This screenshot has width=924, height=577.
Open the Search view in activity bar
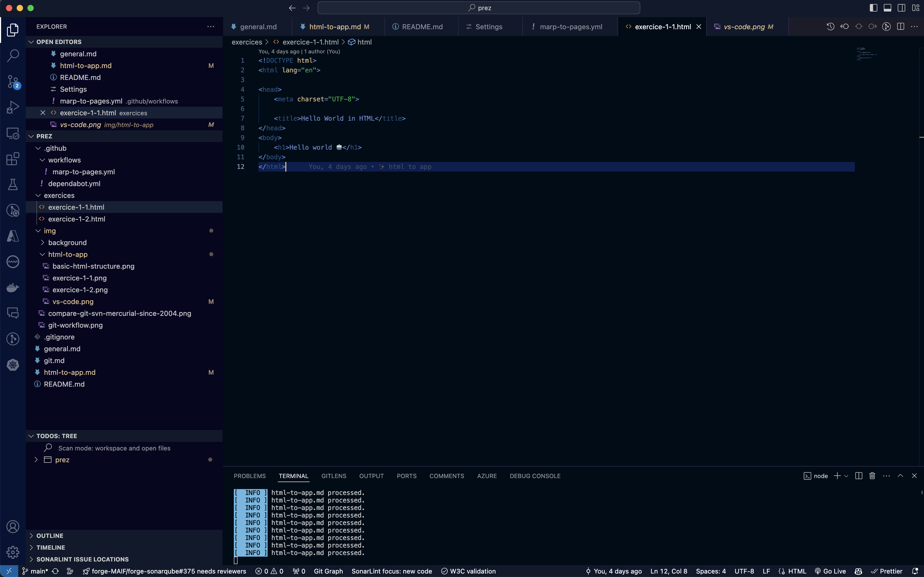tap(13, 56)
